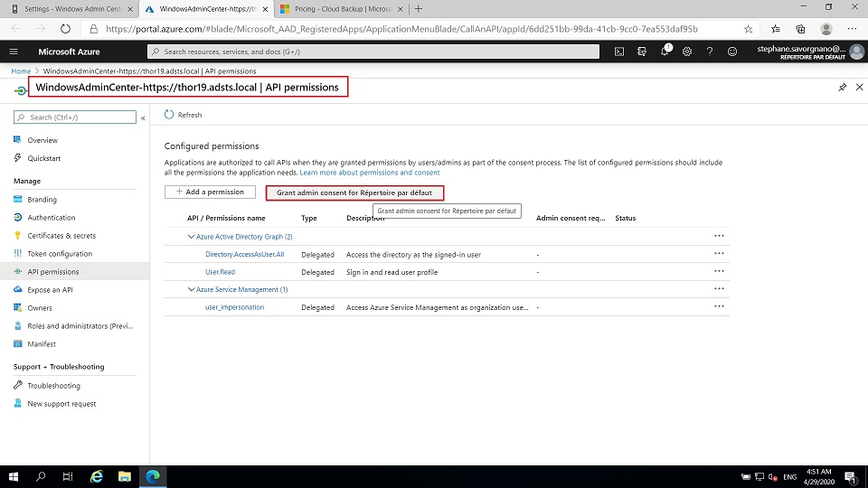Collapse Azure Active Directory Graph group
The height and width of the screenshot is (488, 868).
coord(191,237)
